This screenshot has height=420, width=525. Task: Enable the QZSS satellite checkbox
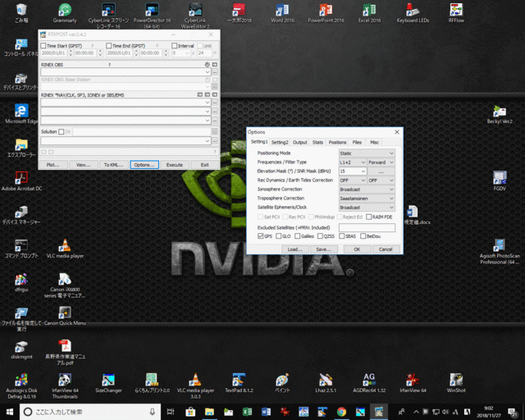pos(320,236)
